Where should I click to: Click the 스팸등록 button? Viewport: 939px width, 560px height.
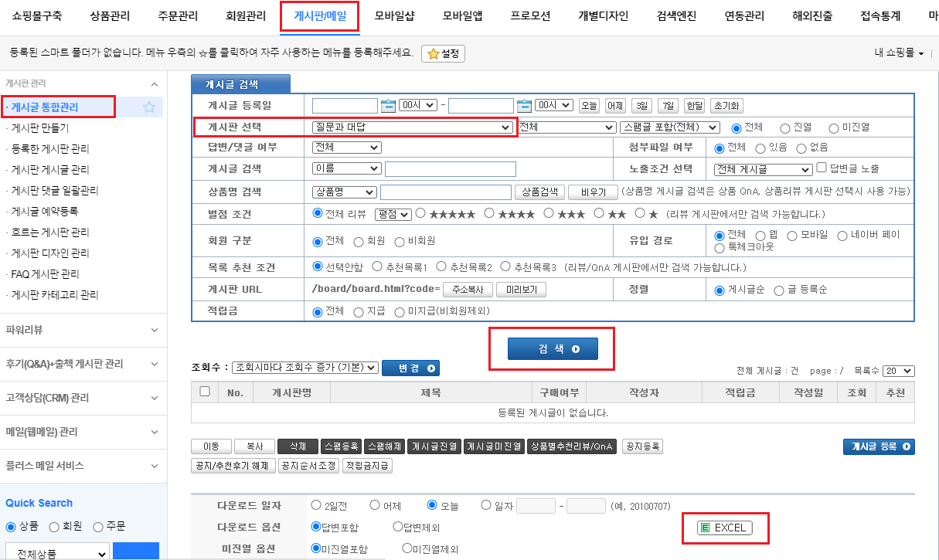click(341, 446)
